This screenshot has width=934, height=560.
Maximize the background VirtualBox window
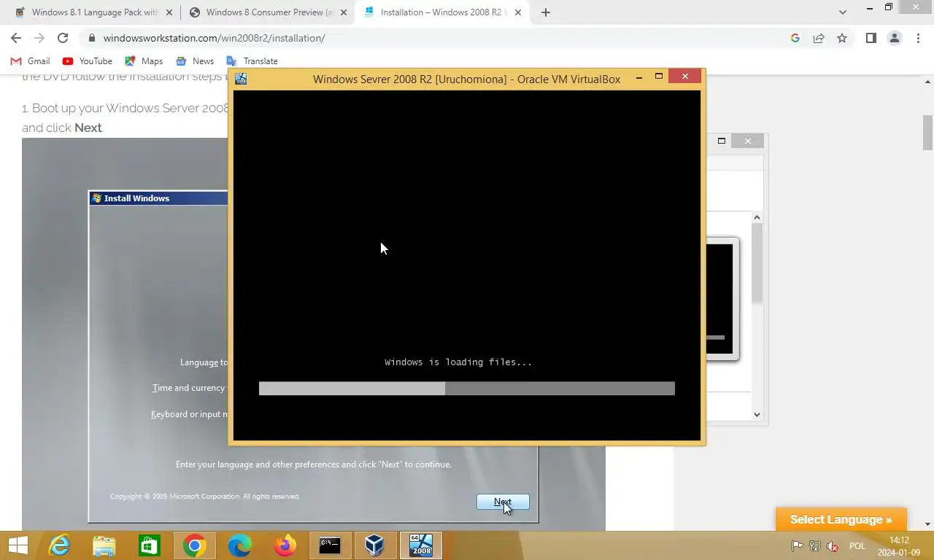click(722, 141)
